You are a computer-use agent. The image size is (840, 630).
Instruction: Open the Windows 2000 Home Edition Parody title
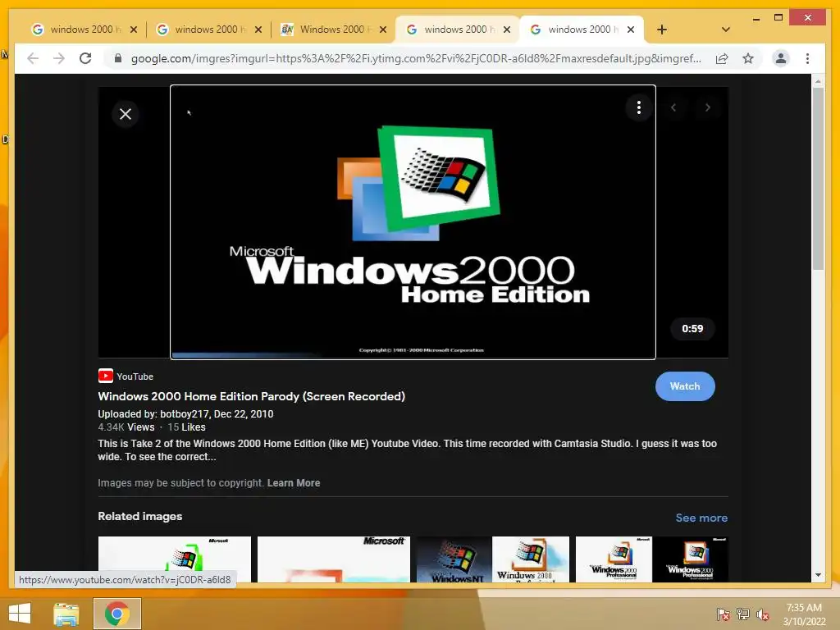251,396
